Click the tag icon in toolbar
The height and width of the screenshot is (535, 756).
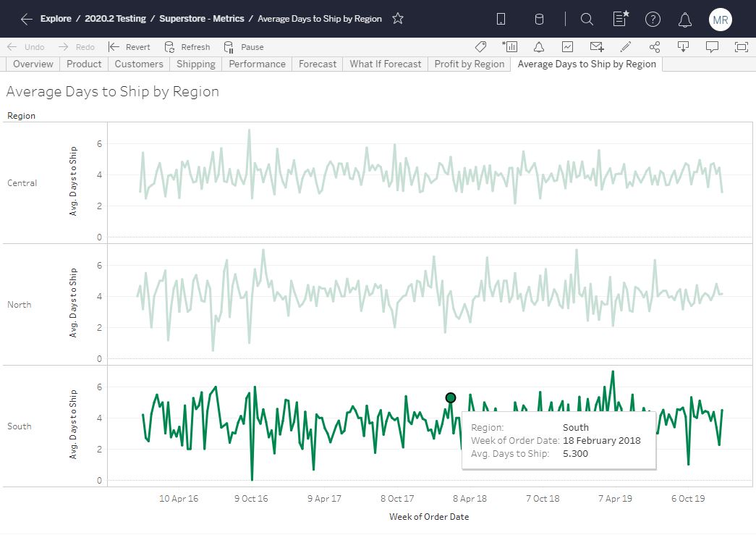point(480,47)
